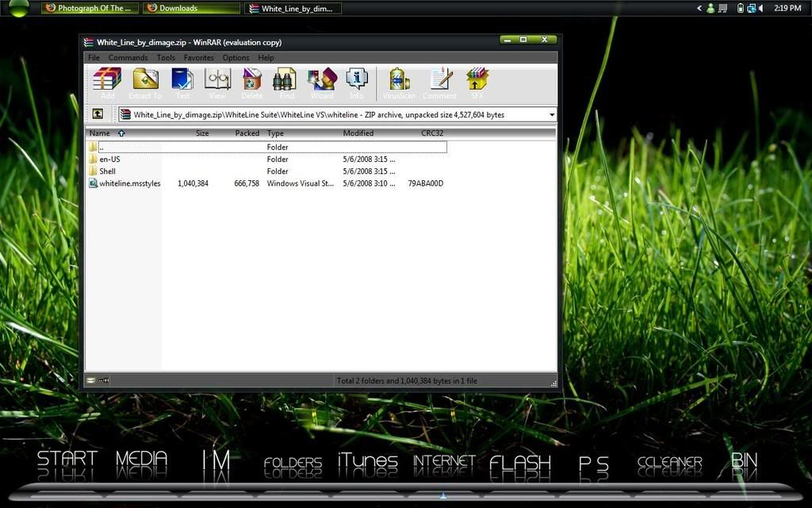Open the Commands menu

click(x=128, y=57)
